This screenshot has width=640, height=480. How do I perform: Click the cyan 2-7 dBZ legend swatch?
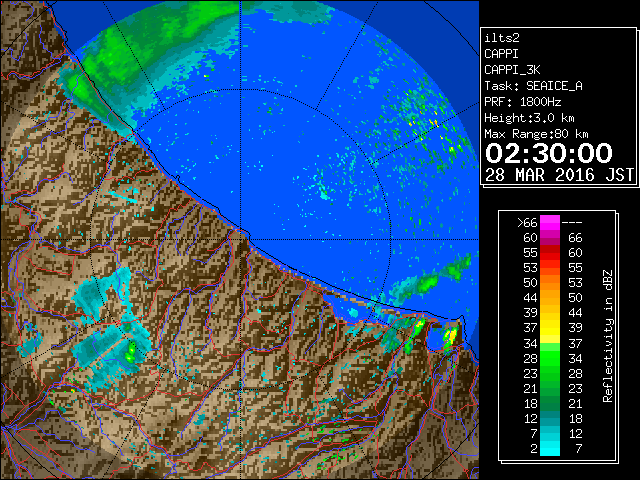tap(550, 449)
